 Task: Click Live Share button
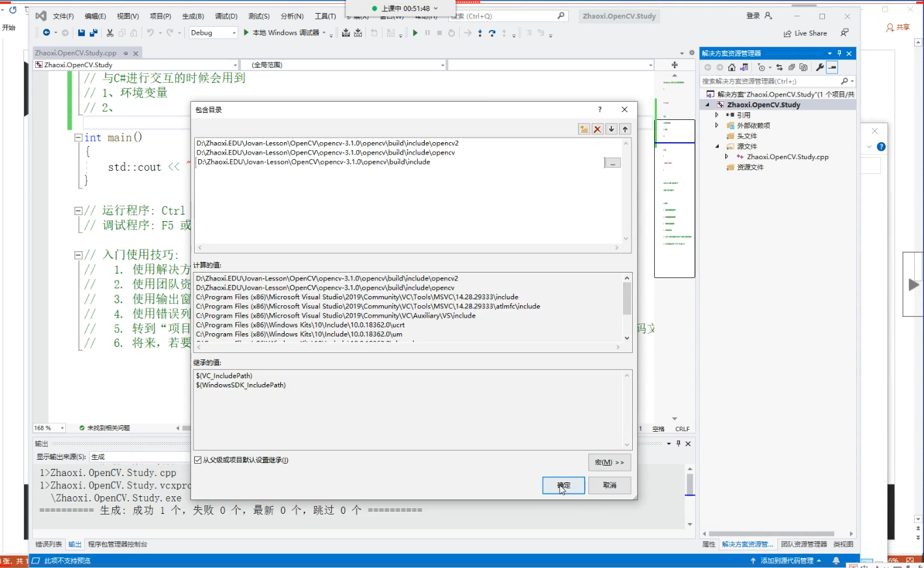(x=805, y=33)
